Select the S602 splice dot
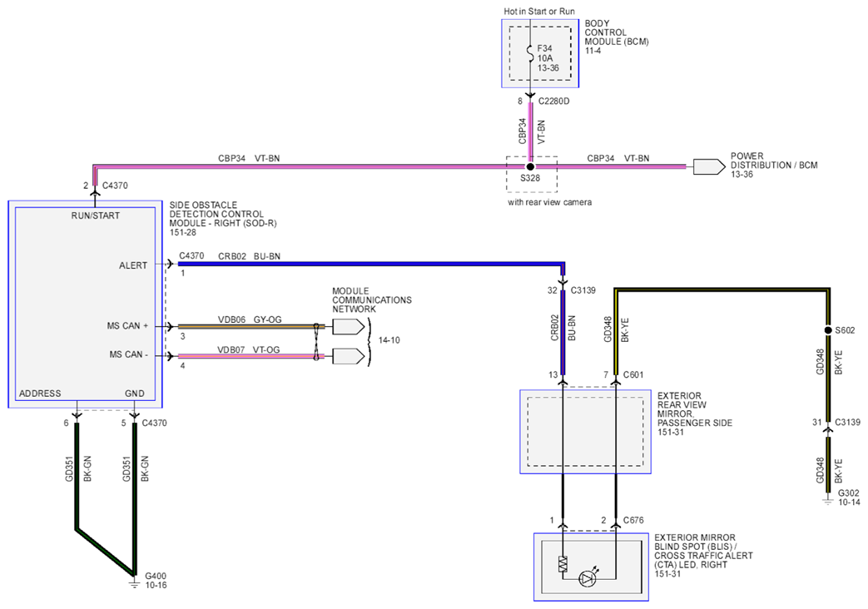The image size is (868, 609). (x=827, y=330)
